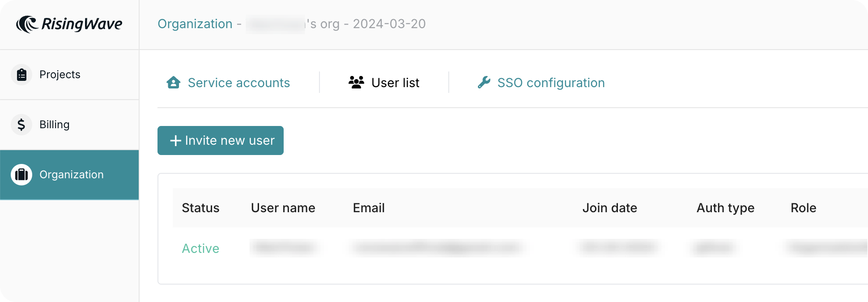Click the Service accounts badge icon
Screen dimensions: 868x302
tap(174, 83)
